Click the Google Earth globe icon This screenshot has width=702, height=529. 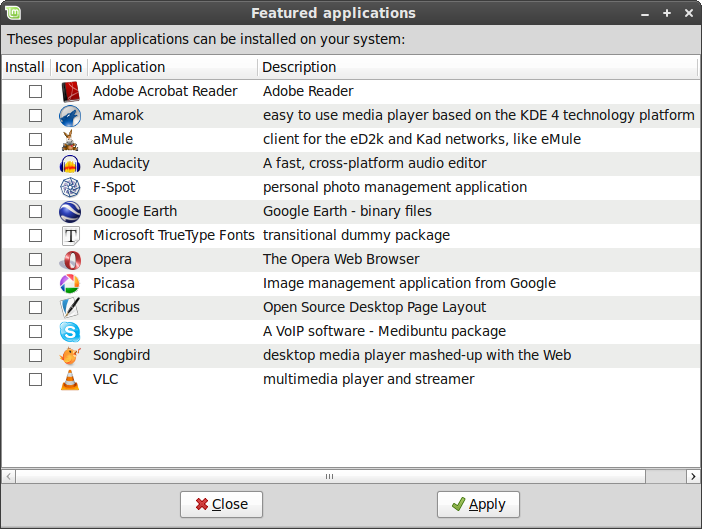(70, 212)
